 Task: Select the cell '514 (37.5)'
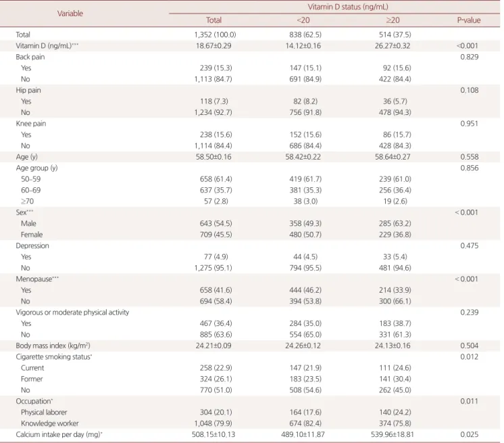pos(395,34)
